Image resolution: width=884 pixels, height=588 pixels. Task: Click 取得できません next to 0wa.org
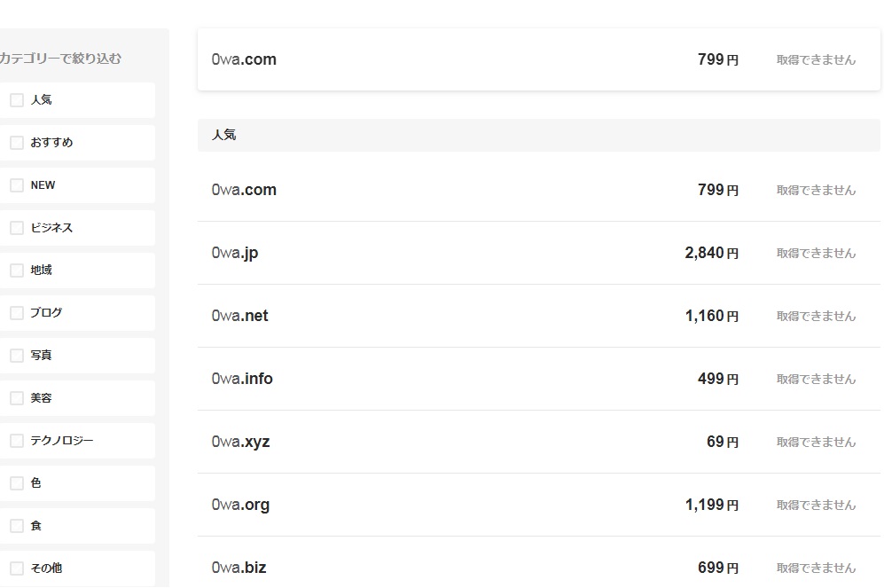click(816, 505)
